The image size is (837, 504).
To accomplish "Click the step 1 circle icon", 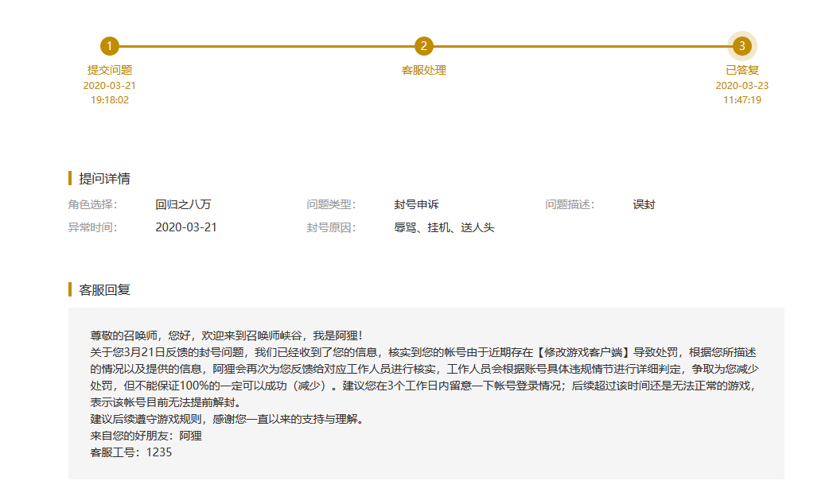I will pos(110,46).
